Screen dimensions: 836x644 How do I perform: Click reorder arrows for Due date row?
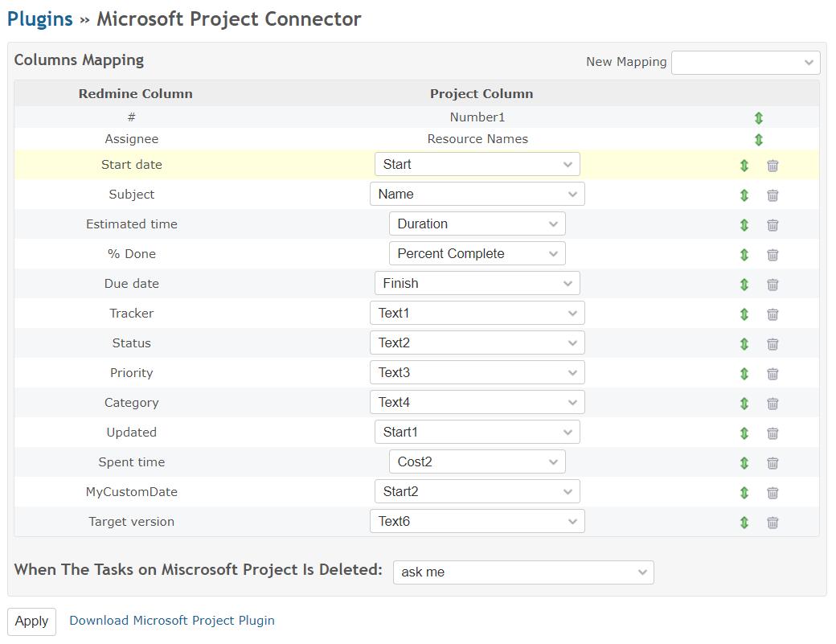click(744, 285)
